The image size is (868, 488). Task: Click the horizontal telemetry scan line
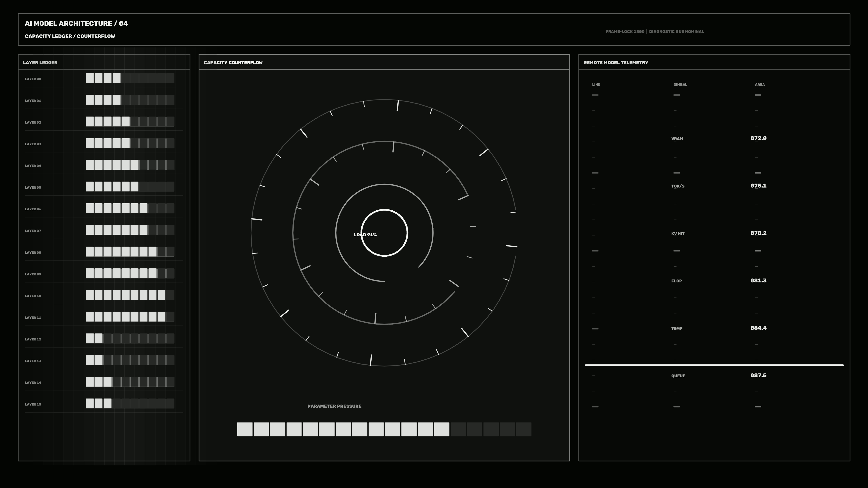pos(714,365)
